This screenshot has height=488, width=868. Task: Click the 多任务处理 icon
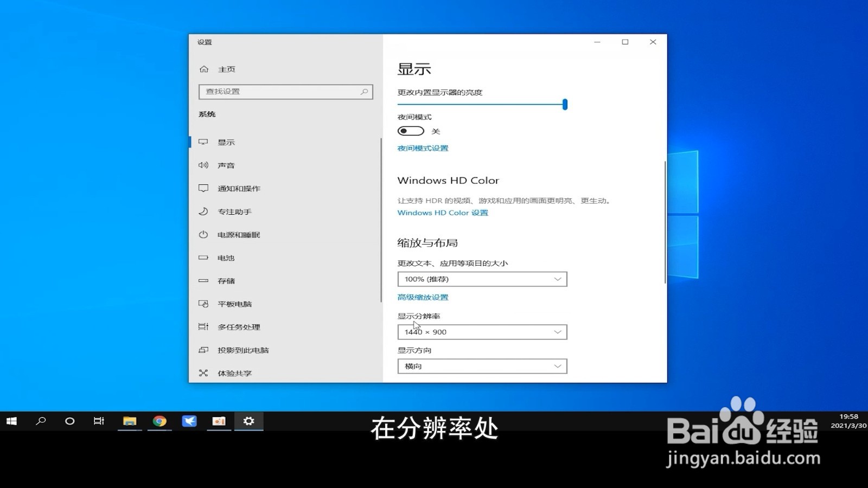(x=203, y=327)
